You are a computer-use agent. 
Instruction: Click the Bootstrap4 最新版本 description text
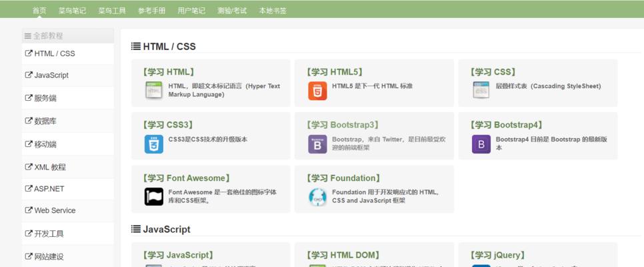tap(551, 143)
